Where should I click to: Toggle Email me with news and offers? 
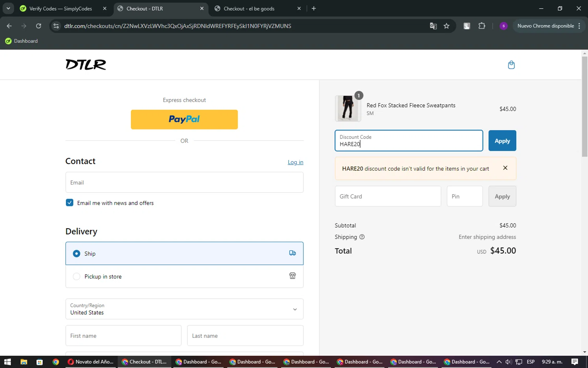coord(69,203)
